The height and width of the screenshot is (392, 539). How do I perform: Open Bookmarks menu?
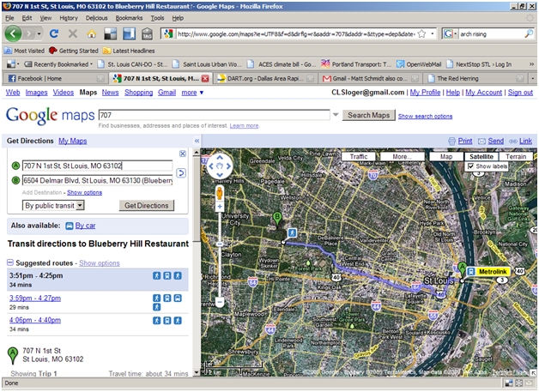[x=129, y=18]
